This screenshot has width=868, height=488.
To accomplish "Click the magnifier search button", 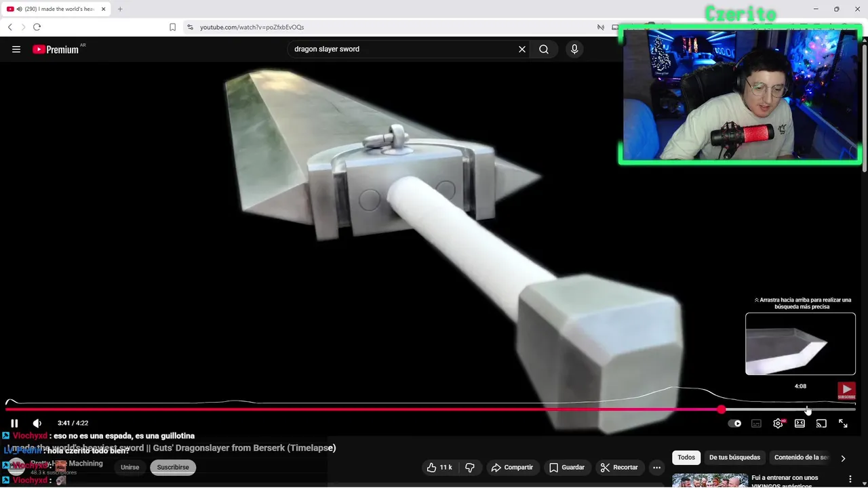I will tap(544, 49).
